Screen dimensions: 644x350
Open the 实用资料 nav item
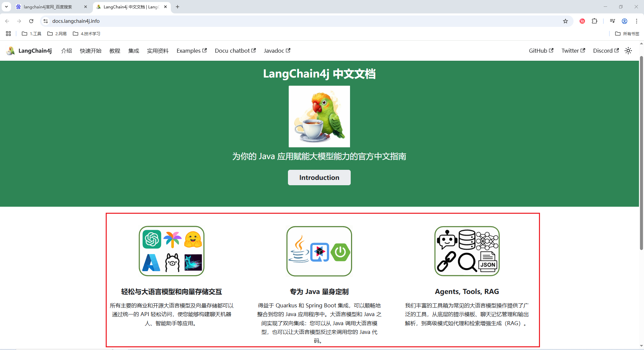158,51
